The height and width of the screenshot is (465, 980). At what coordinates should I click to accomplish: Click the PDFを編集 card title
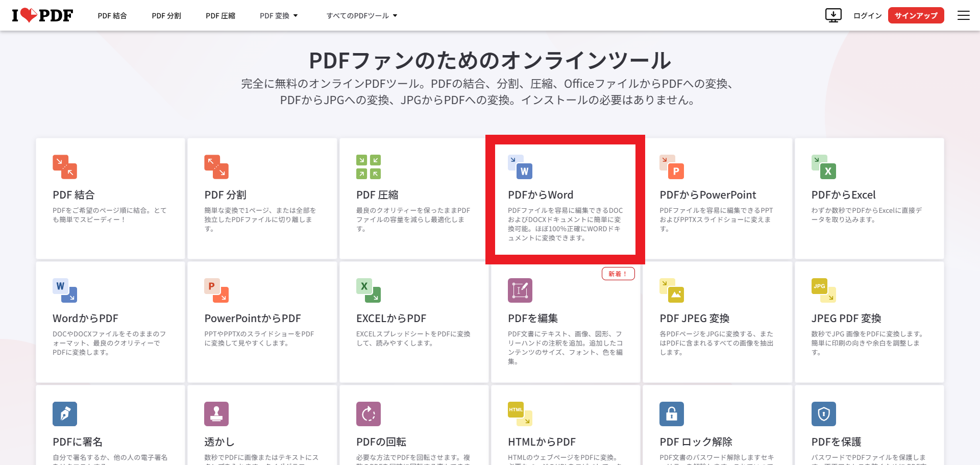(533, 319)
